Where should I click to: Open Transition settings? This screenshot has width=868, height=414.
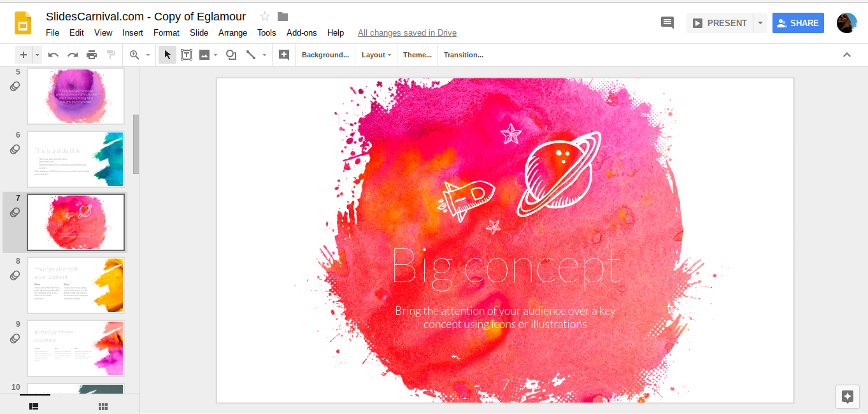464,55
